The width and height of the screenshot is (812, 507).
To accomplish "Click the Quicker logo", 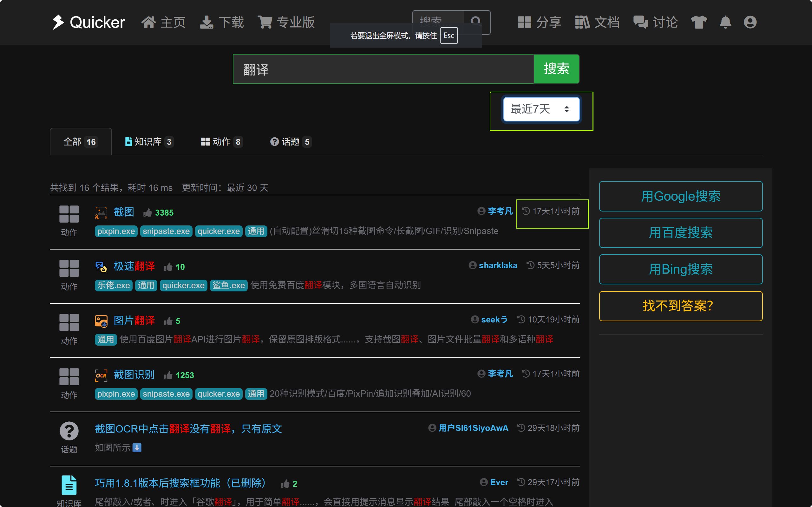I will click(x=88, y=22).
